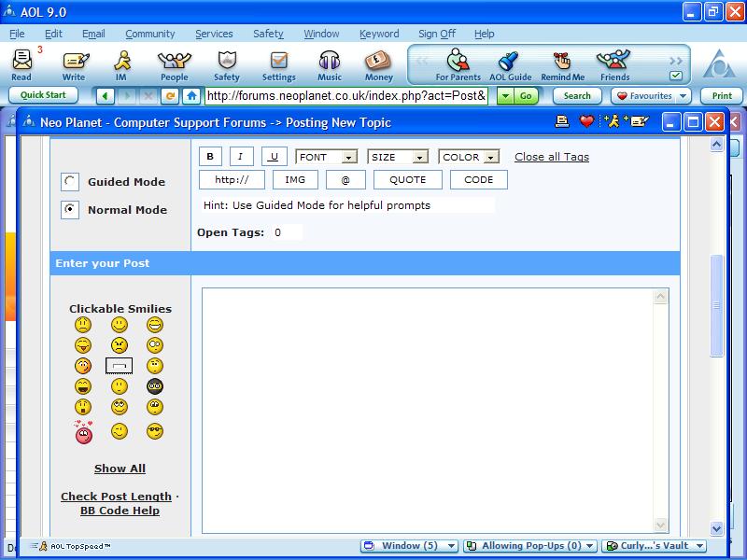Viewport: 747px width, 560px height.
Task: Click the Underline U button
Action: pos(275,156)
